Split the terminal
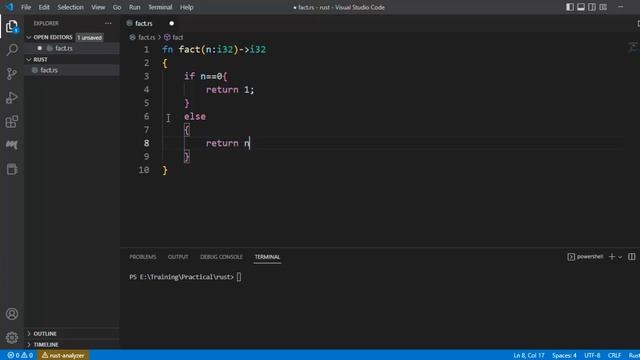Screen dimensions: 640x360 (631, 257)
